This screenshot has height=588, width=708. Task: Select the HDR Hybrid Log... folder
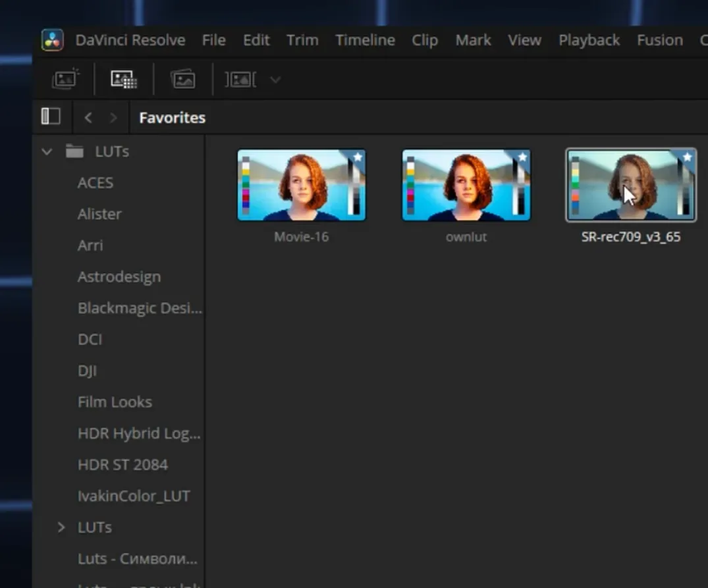[x=139, y=434]
